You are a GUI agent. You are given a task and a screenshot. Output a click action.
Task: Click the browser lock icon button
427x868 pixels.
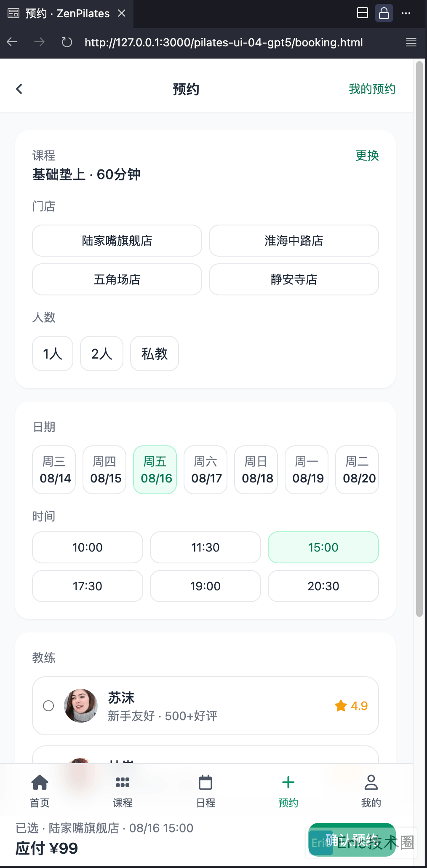coord(384,13)
